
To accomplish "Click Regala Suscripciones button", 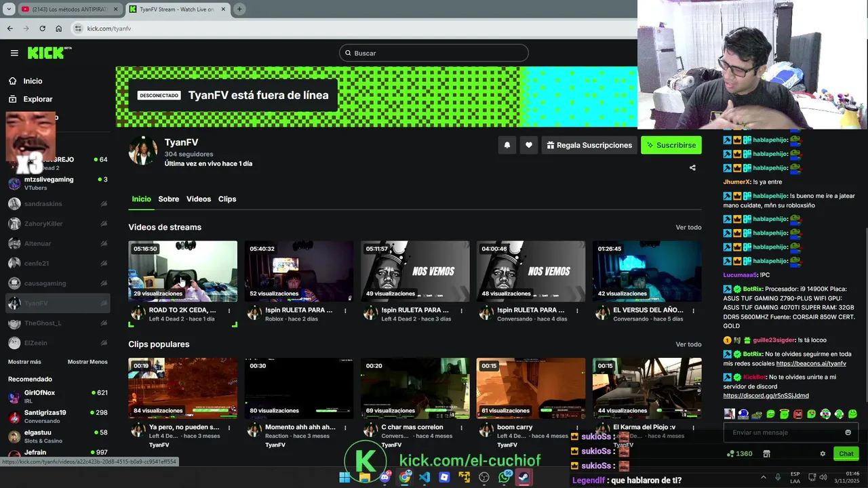I will tap(589, 145).
